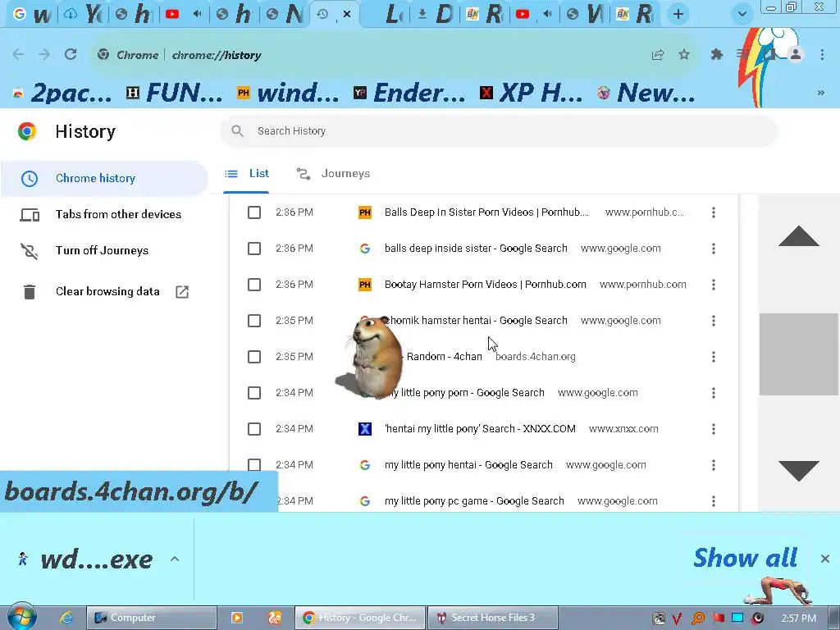Click the external link icon beside Clear browsing data
Screen dimensions: 840x630
pyautogui.click(x=182, y=291)
